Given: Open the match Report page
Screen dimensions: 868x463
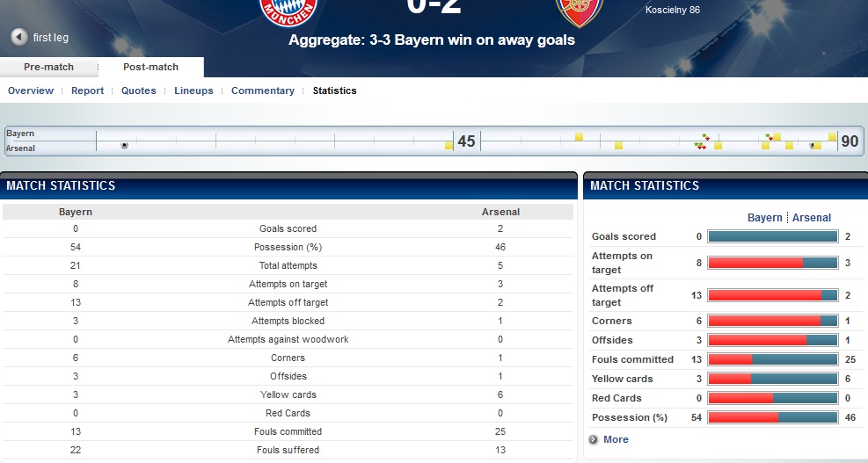Looking at the screenshot, I should click(x=87, y=90).
